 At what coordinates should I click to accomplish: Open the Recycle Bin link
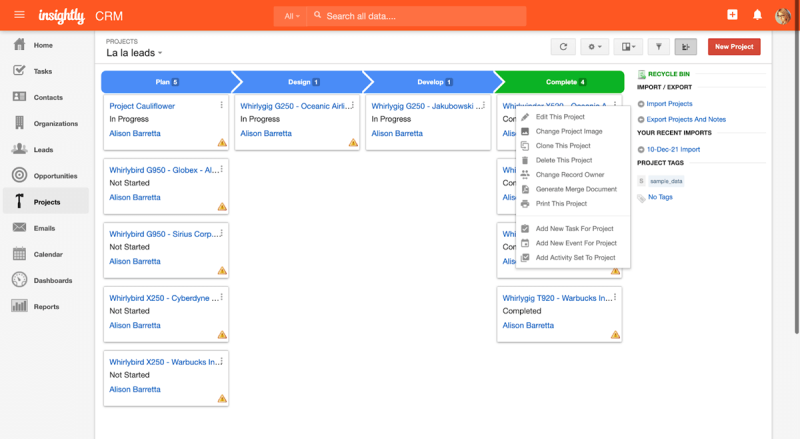pos(668,74)
